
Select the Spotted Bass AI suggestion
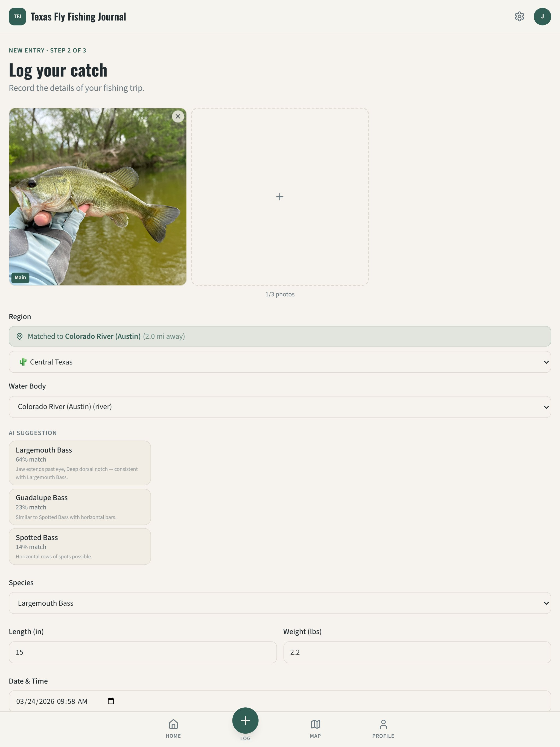click(x=80, y=546)
